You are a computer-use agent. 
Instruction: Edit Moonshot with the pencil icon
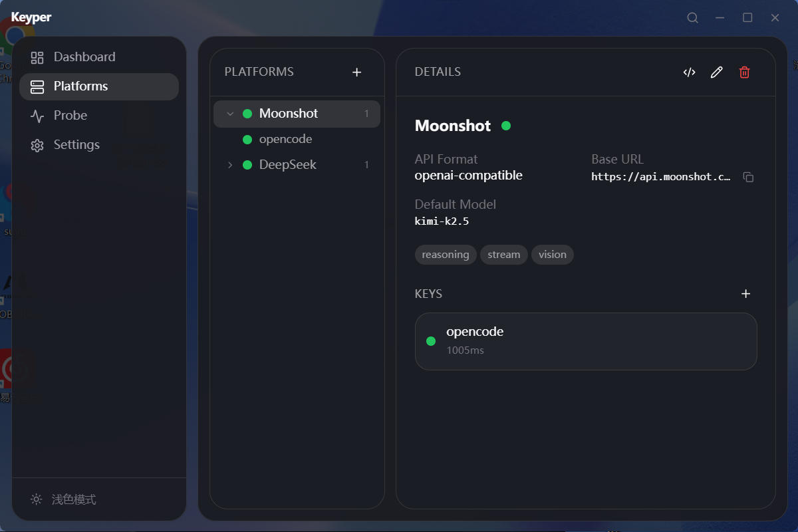pyautogui.click(x=716, y=72)
